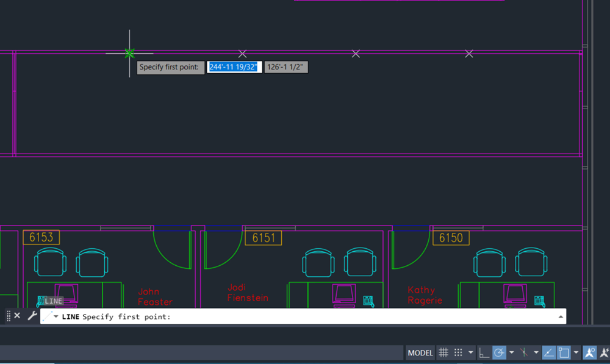Select the right chair in room 6153
610x364 pixels.
[x=92, y=263]
